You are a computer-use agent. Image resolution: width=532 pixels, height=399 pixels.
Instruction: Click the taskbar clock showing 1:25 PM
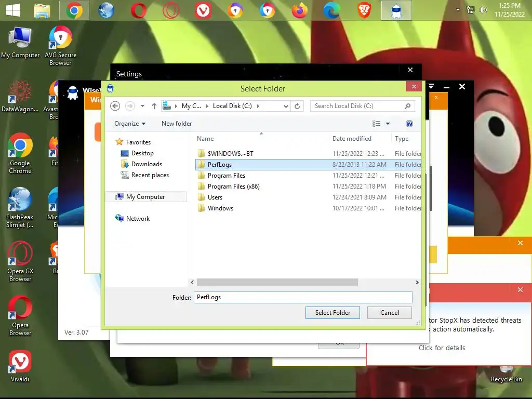(x=509, y=10)
